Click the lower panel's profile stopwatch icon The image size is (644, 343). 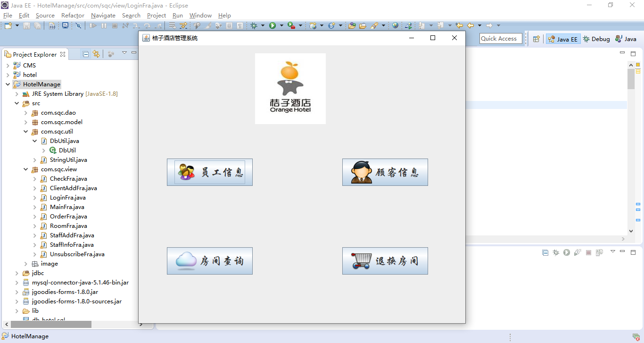click(578, 252)
